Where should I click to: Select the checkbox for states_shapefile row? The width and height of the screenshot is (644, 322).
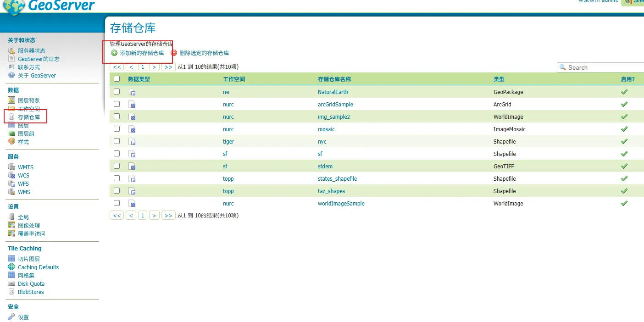tap(117, 178)
